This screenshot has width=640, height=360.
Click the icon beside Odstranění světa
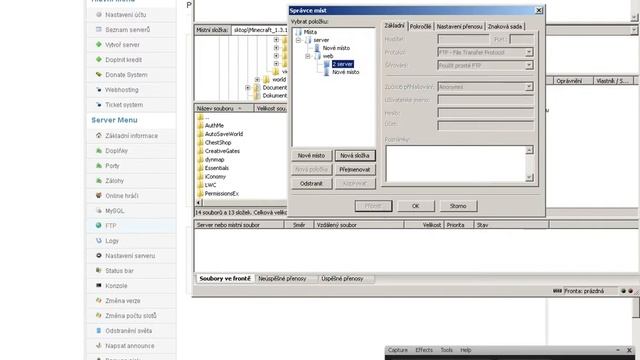(x=99, y=331)
